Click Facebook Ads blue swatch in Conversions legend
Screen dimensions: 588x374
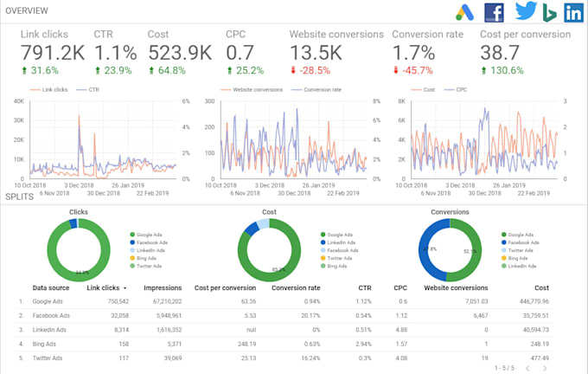coord(503,242)
